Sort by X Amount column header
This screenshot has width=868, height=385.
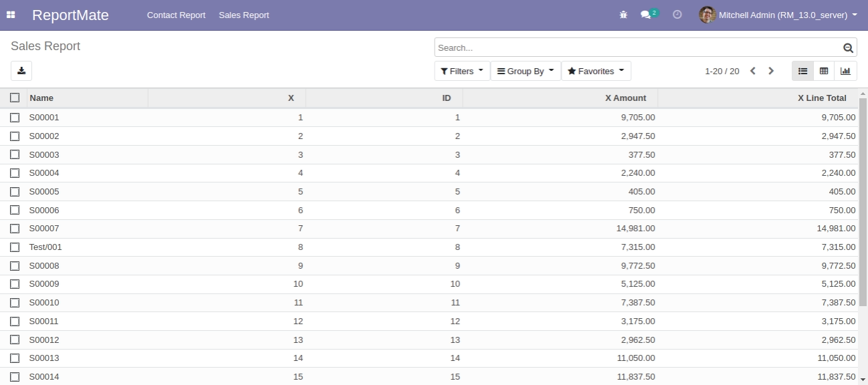pos(625,98)
